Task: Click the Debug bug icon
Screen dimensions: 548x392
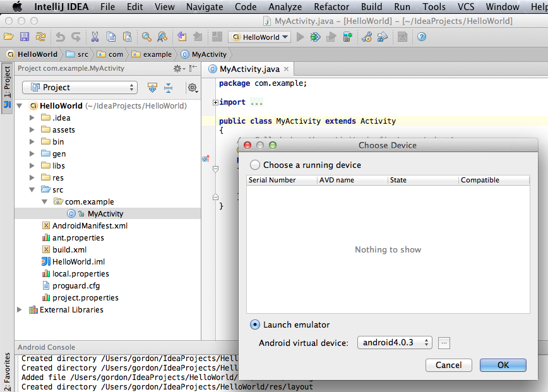Action: point(315,37)
